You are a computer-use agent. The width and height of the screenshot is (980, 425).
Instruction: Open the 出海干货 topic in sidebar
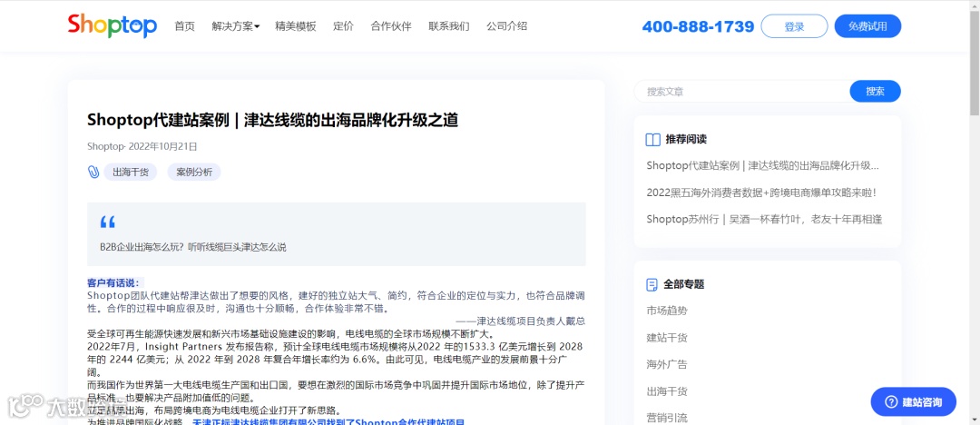tap(667, 391)
